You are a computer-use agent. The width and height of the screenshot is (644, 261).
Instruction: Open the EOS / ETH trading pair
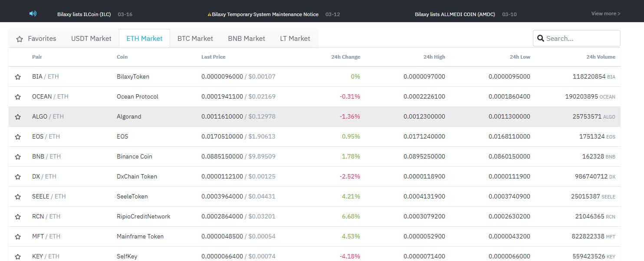click(46, 136)
